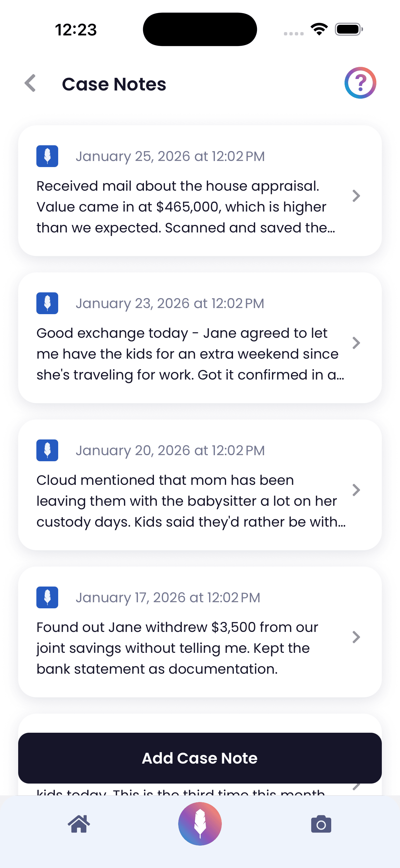Open the help question mark icon
The height and width of the screenshot is (868, 400).
(360, 83)
